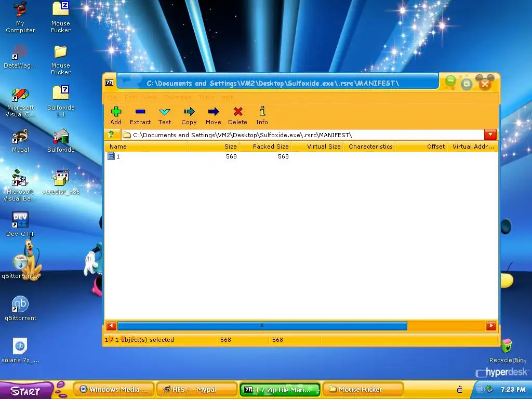Viewport: 532px width, 399px height.
Task: Close the 7-Zip File Manager window
Action: (x=485, y=84)
